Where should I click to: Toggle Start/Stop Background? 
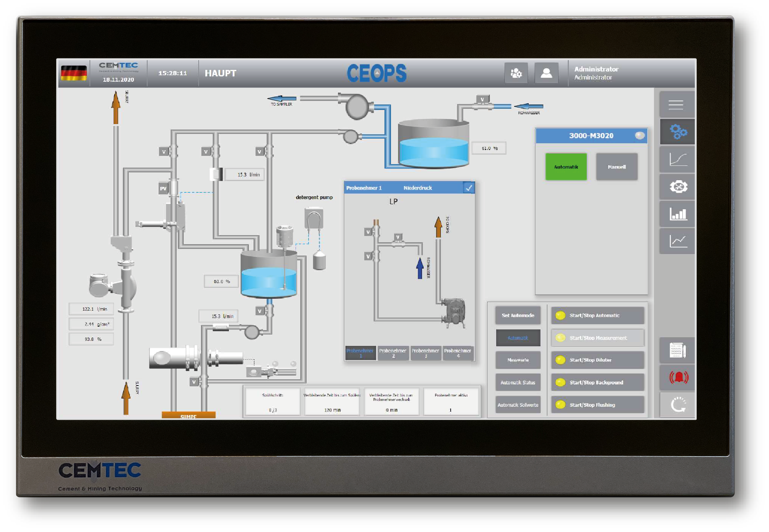coord(597,382)
